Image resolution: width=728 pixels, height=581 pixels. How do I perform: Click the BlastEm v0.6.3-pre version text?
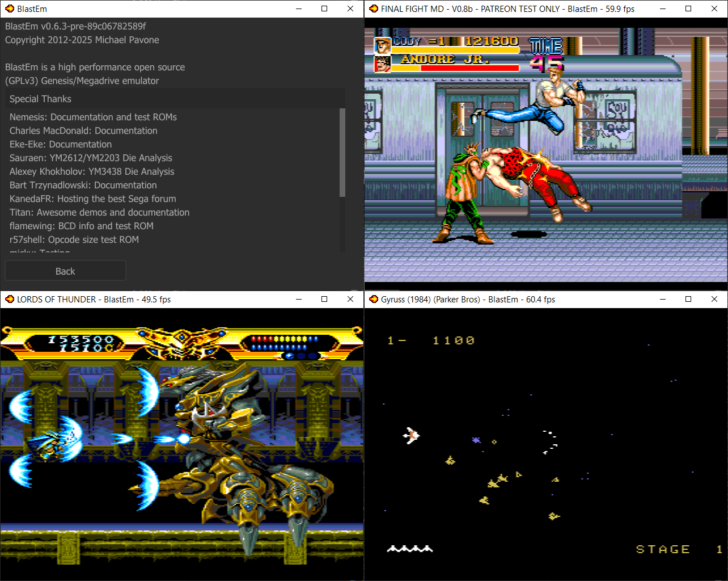coord(75,26)
